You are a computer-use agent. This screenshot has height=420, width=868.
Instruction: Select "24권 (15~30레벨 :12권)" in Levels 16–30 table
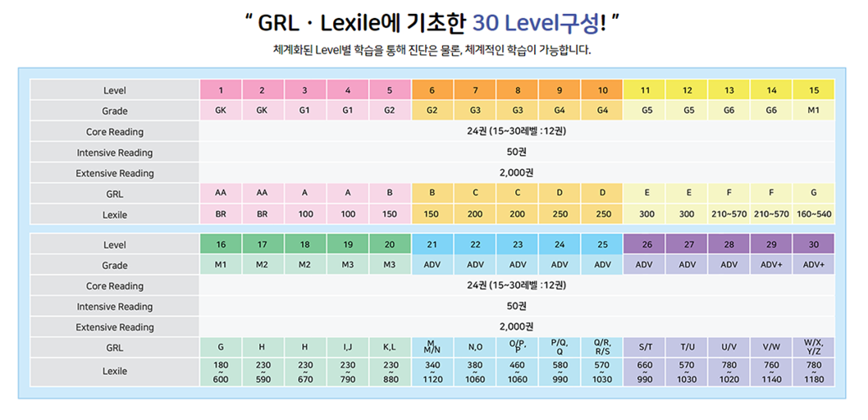pos(517,285)
